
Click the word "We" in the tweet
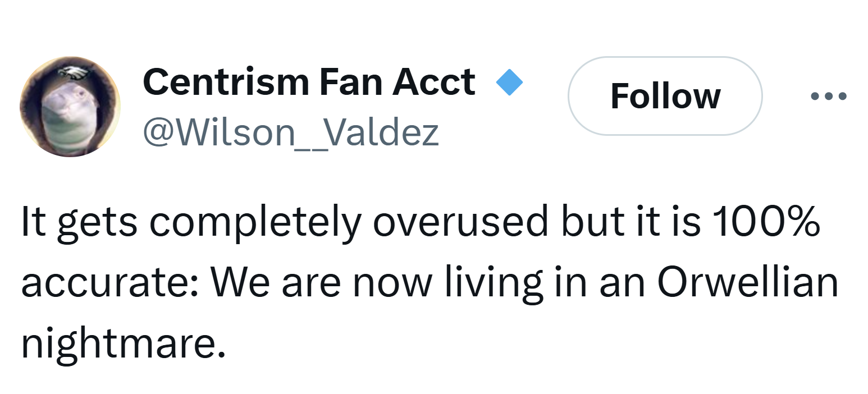pos(238,283)
